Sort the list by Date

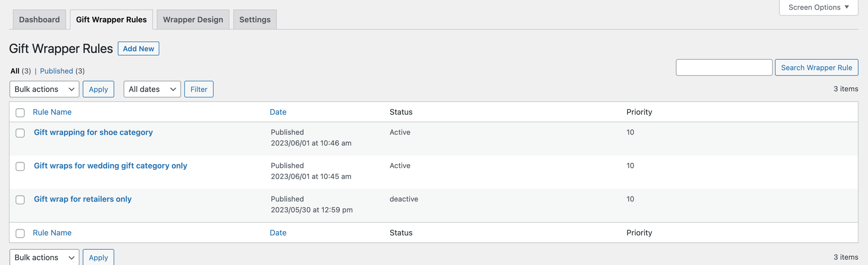click(x=278, y=112)
